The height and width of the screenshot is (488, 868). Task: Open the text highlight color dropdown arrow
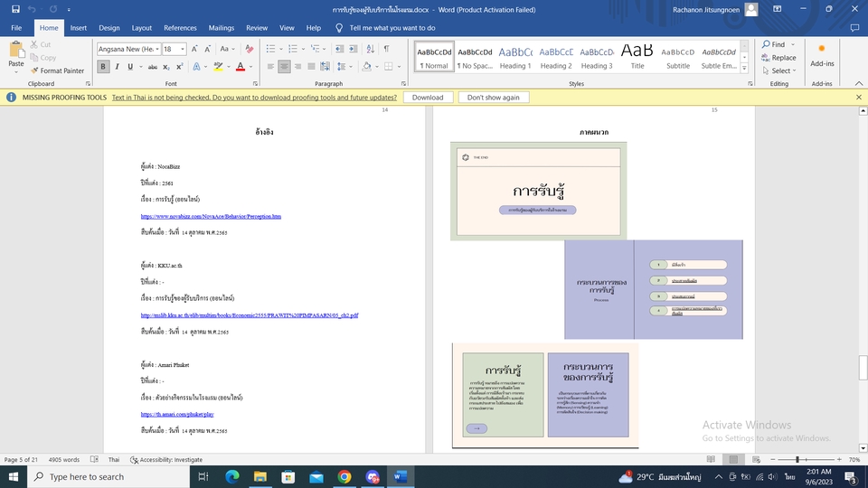(229, 67)
